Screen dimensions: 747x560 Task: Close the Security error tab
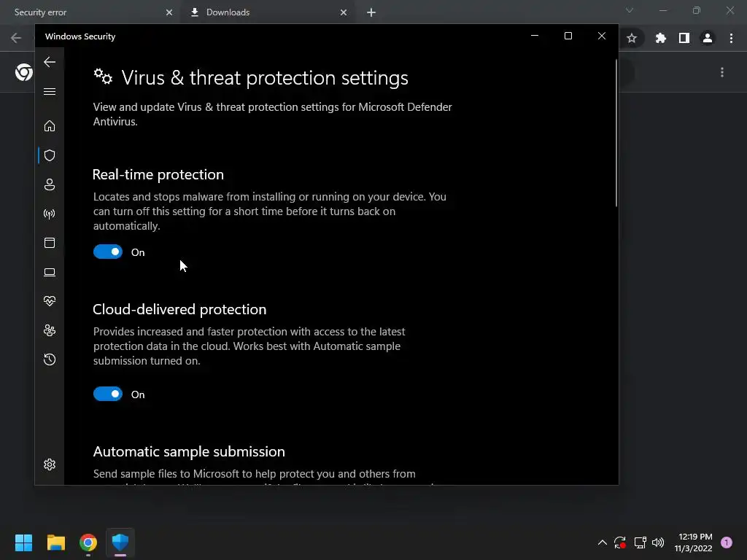point(169,12)
